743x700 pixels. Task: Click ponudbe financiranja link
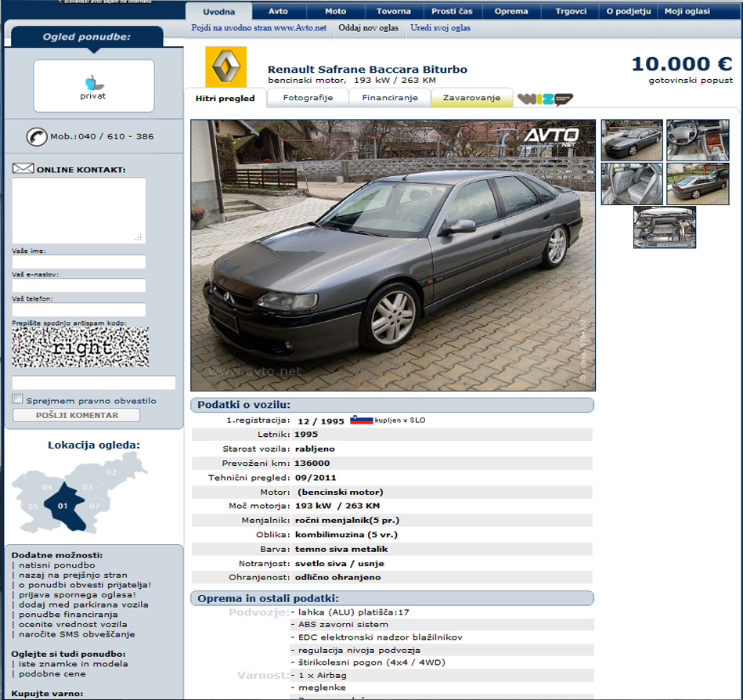tap(68, 615)
